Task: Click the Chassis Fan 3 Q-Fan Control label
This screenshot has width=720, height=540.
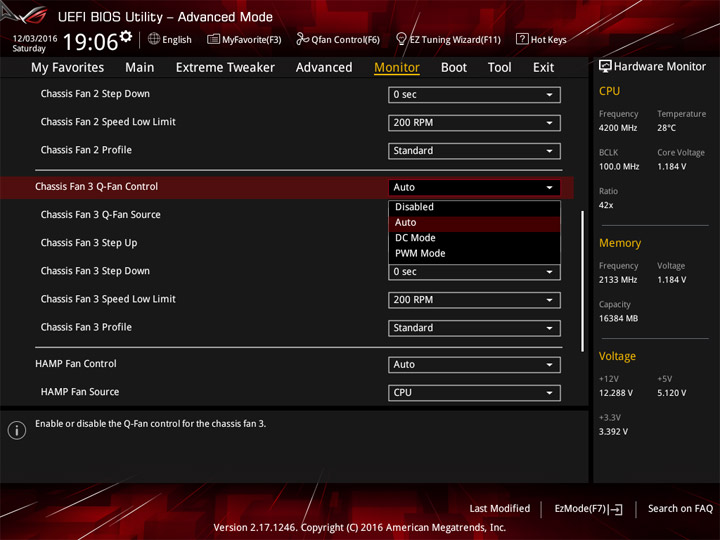Action: click(x=96, y=186)
